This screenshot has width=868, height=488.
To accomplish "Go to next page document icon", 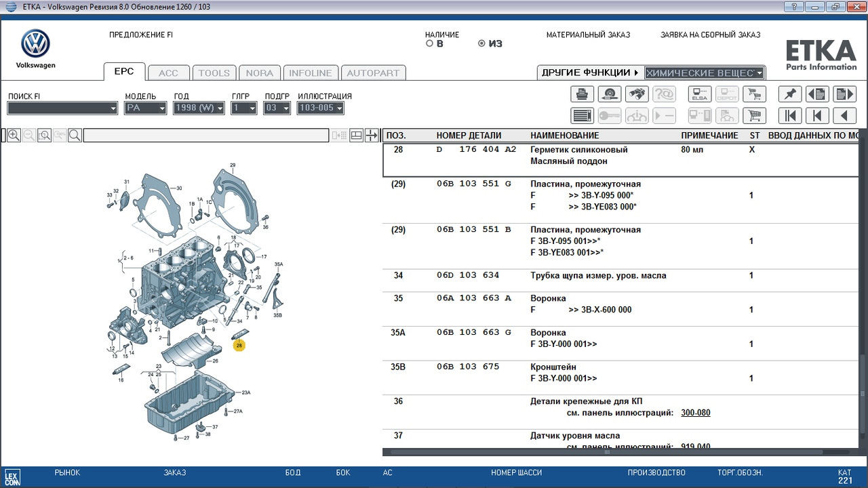I will click(844, 94).
